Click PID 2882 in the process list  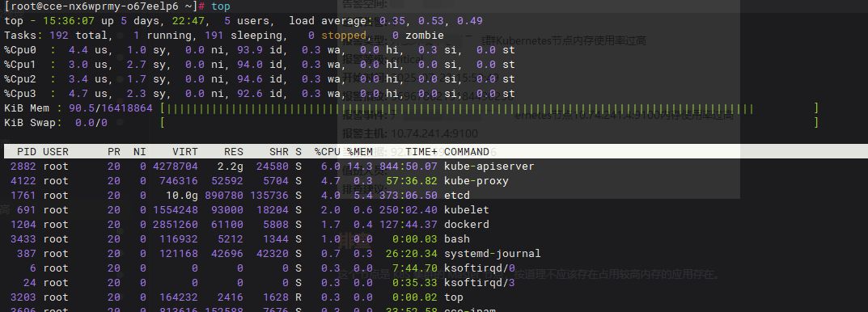(x=23, y=167)
